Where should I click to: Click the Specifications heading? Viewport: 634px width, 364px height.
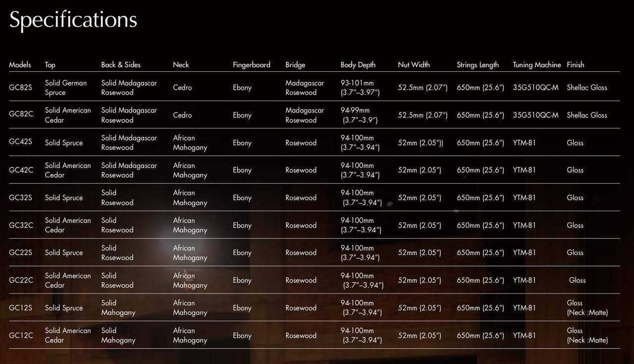(73, 20)
